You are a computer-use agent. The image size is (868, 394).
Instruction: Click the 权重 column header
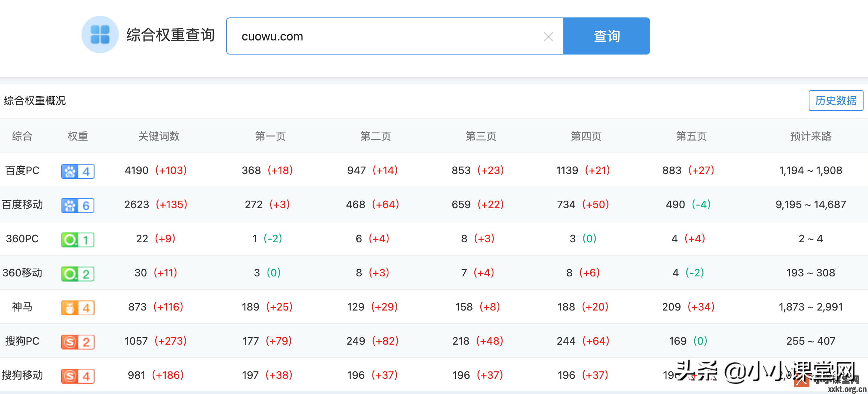(x=77, y=136)
